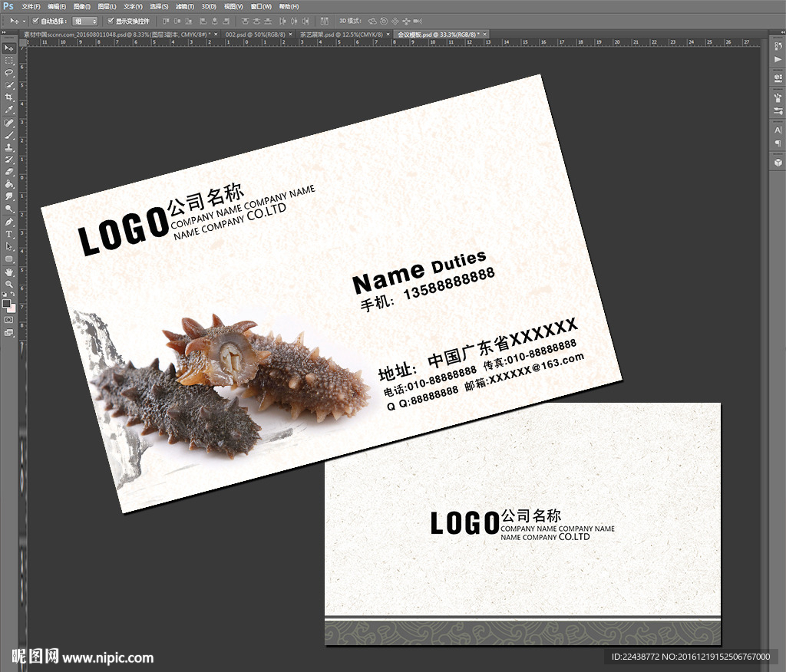Open the 编辑(E) menu
Image resolution: width=786 pixels, height=672 pixels.
click(x=57, y=6)
